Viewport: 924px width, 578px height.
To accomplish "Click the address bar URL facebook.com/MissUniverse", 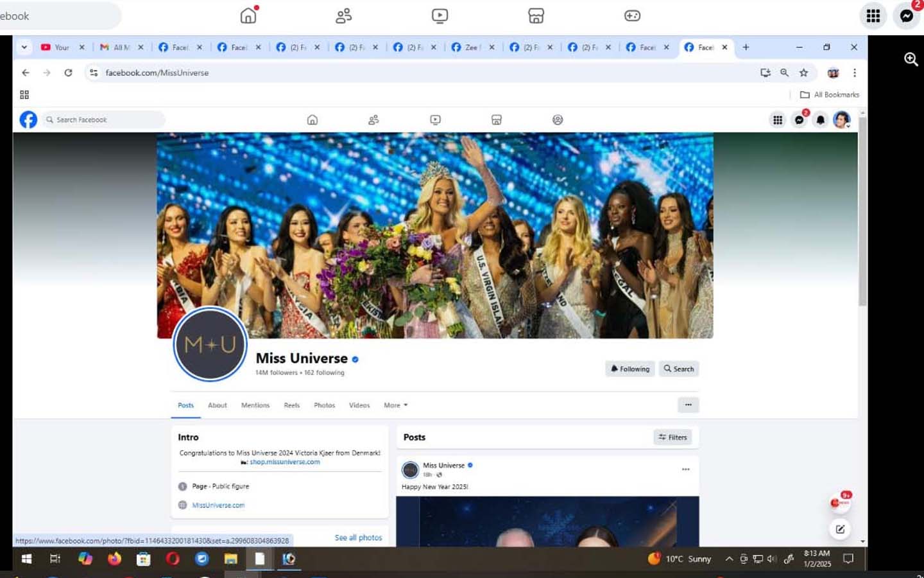I will tap(157, 73).
